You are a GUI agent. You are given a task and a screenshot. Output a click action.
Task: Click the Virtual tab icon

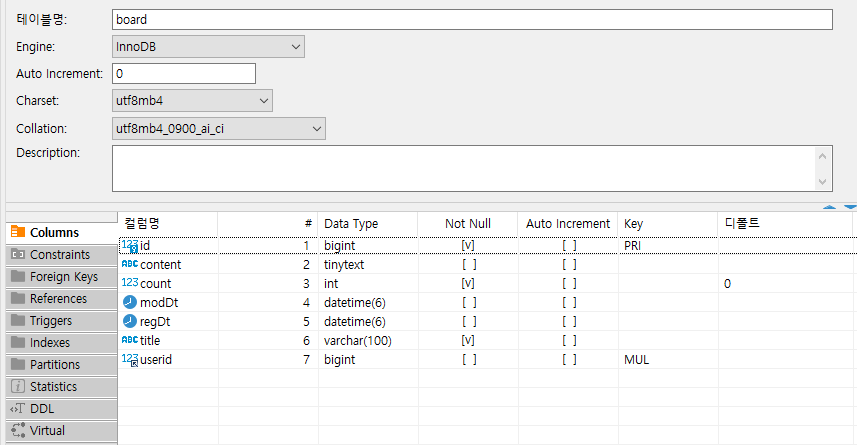point(18,430)
